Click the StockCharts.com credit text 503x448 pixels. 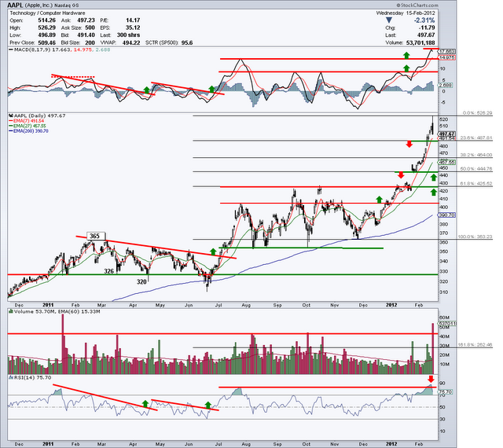(417, 6)
